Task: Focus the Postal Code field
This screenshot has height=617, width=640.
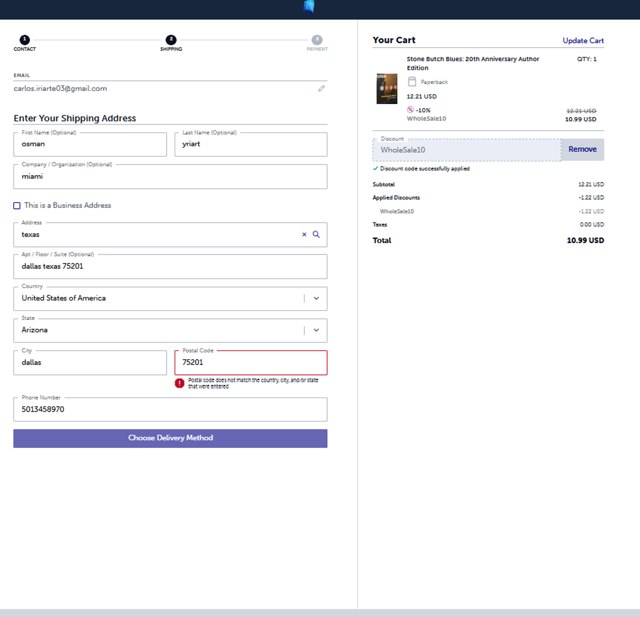Action: tap(250, 363)
